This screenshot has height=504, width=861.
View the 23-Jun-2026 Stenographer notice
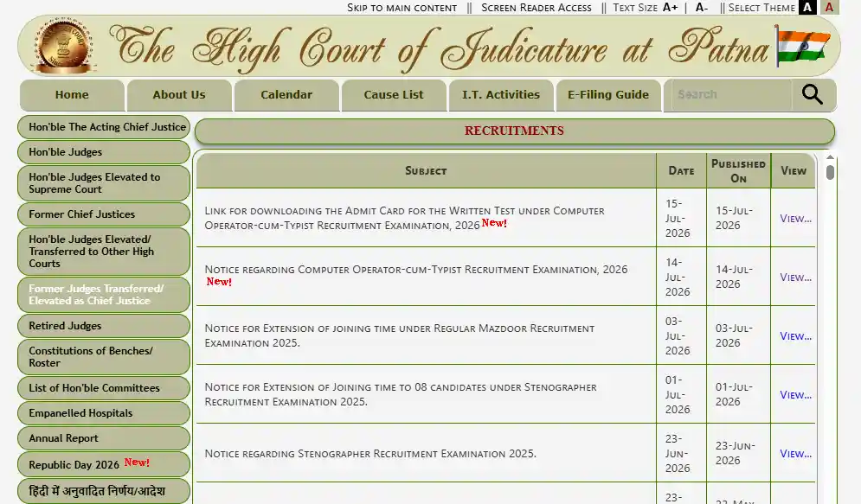click(x=795, y=453)
